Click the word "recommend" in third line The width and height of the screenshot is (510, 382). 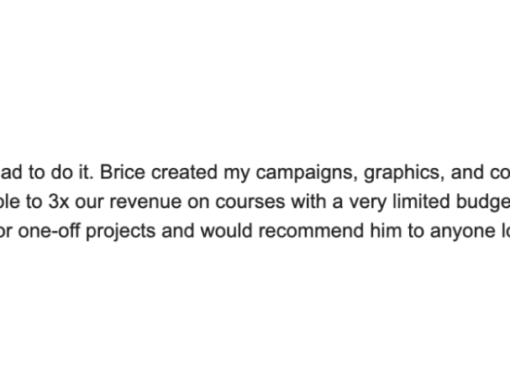(311, 231)
